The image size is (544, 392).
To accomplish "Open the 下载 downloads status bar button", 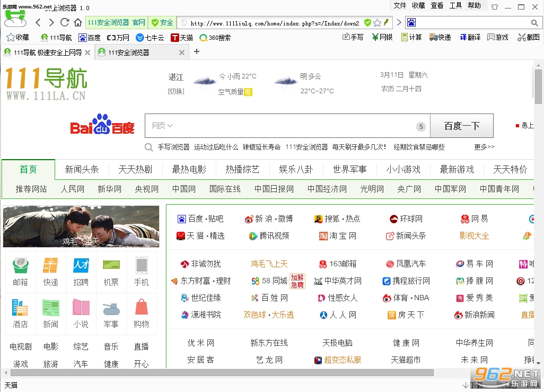I will click(473, 385).
